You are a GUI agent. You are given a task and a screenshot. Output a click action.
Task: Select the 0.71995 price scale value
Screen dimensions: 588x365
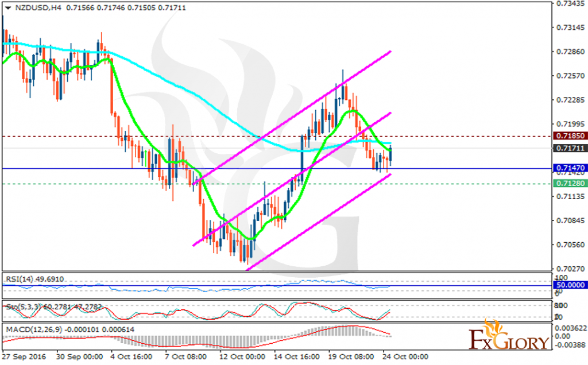coord(570,124)
